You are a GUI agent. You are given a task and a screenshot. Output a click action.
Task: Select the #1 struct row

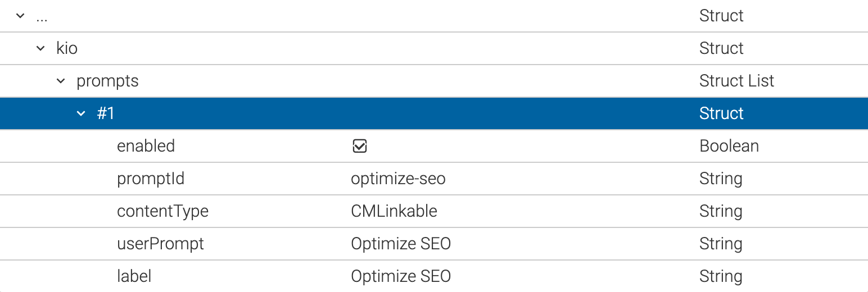106,113
